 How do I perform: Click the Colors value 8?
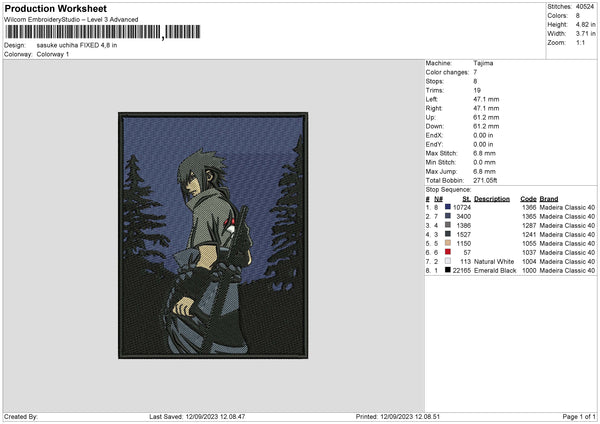[578, 16]
